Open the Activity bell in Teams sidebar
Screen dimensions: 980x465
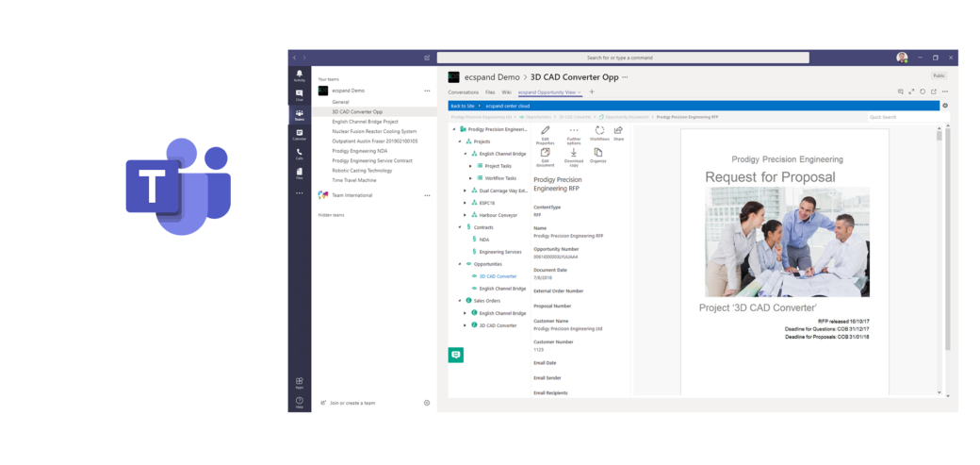point(300,75)
